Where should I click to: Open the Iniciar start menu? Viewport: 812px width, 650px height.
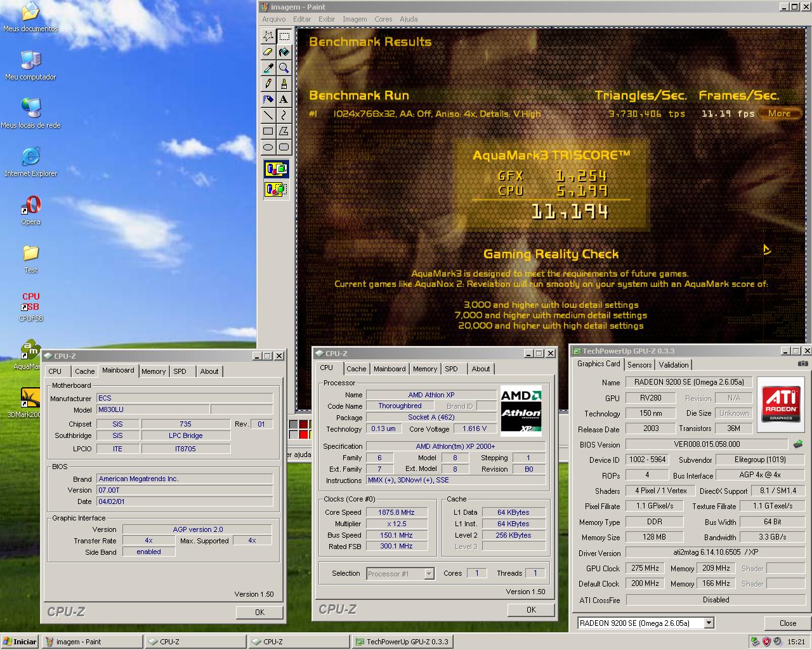[20, 642]
